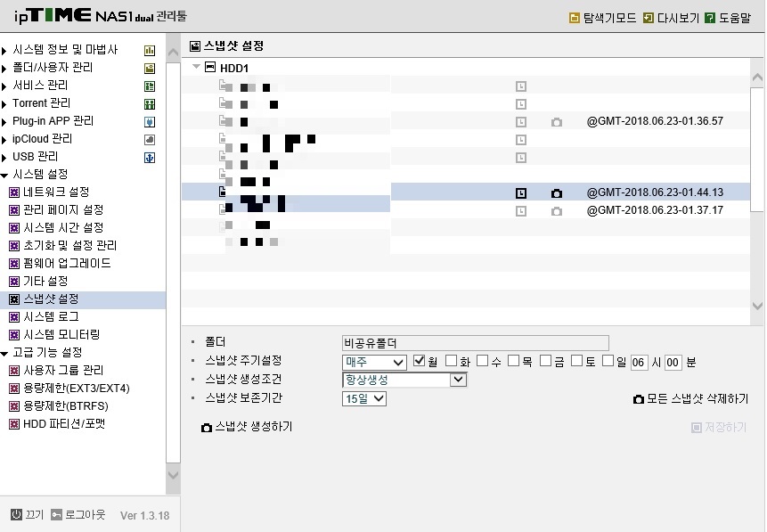The width and height of the screenshot is (767, 532).
Task: Click the 로그아웃 logout key icon
Action: coord(57,514)
